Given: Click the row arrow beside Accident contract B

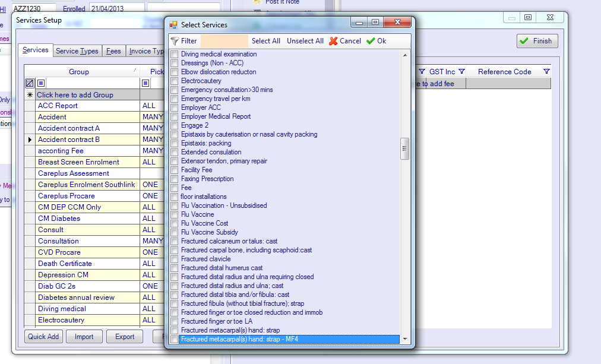Looking at the screenshot, I should (x=30, y=140).
